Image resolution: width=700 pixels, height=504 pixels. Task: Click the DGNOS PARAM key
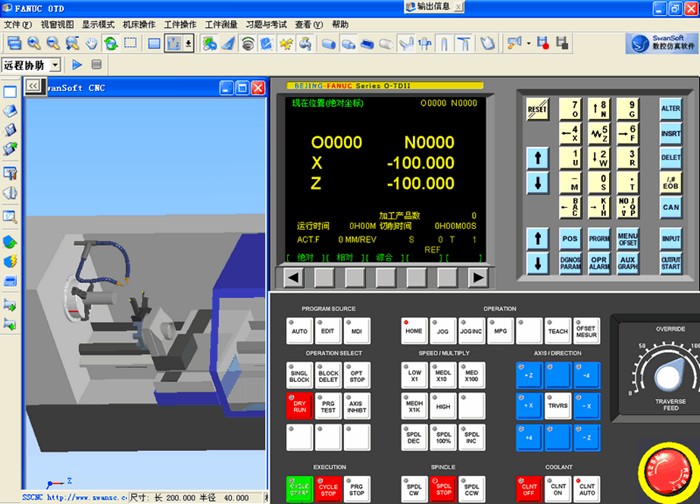[x=570, y=263]
